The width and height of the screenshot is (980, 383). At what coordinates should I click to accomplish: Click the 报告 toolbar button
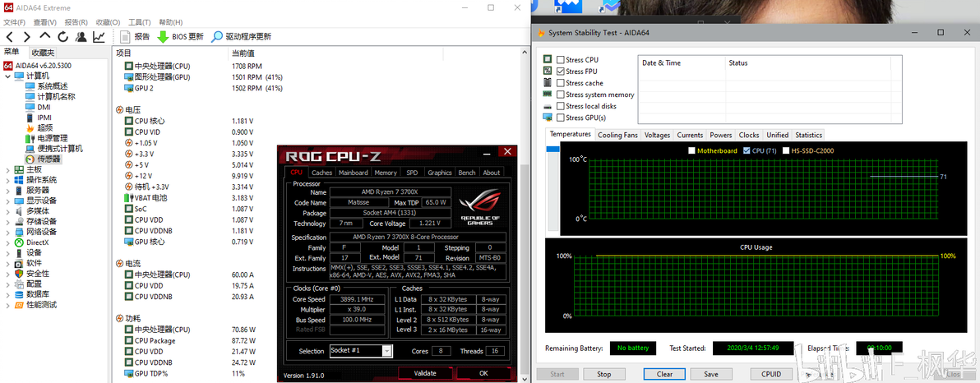[134, 37]
